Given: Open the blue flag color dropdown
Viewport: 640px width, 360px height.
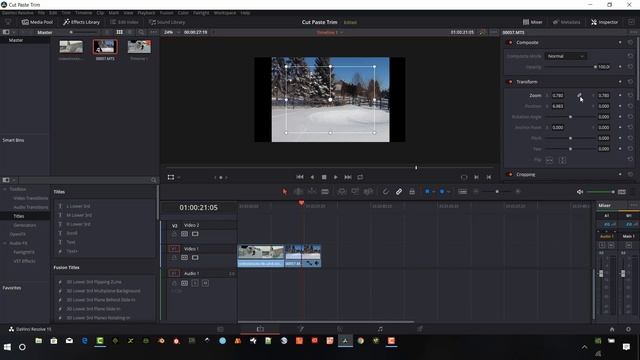Looking at the screenshot, I should [x=433, y=191].
